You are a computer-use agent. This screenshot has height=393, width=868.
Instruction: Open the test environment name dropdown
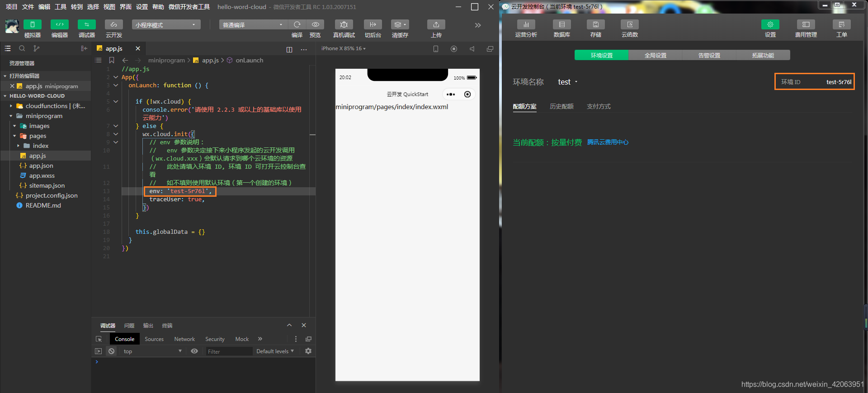(x=568, y=82)
